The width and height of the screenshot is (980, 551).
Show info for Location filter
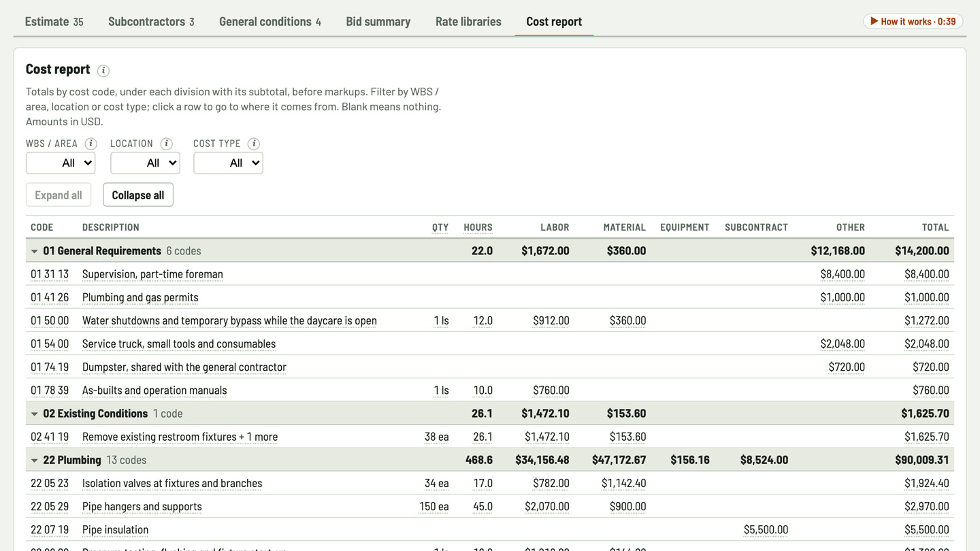(166, 144)
